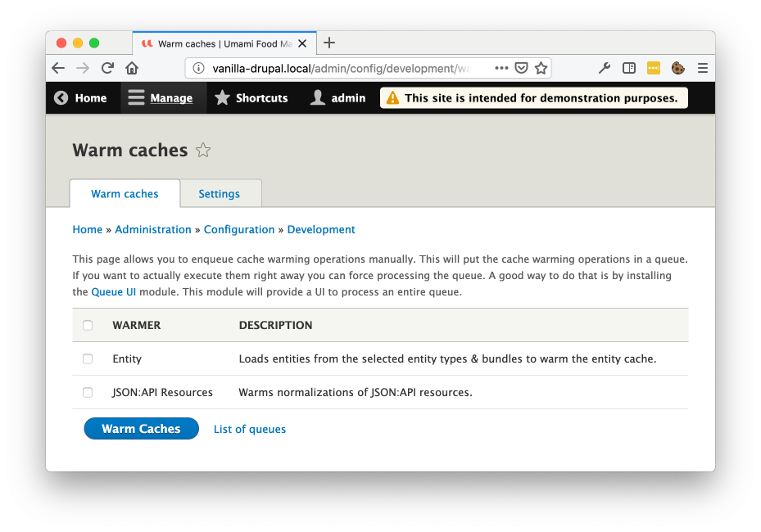
Task: Open the Manage admin menu
Action: (x=161, y=98)
